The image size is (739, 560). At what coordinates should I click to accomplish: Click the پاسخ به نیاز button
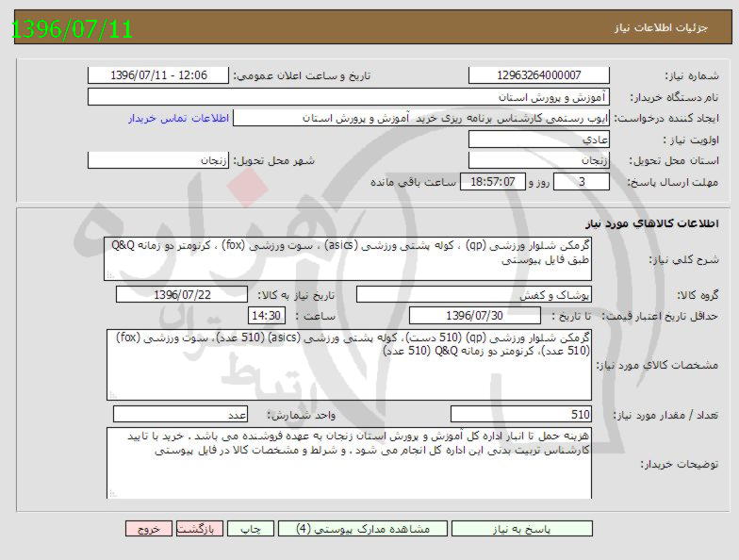522,529
